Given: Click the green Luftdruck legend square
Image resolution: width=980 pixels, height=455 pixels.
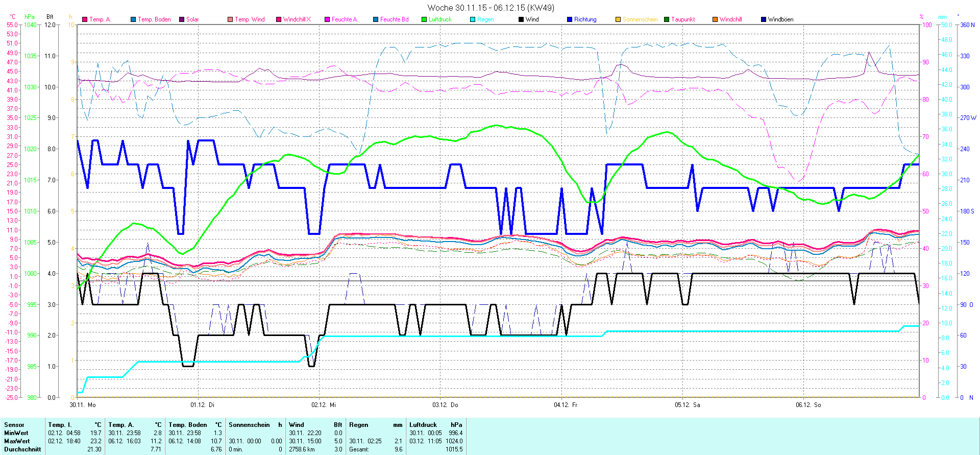Looking at the screenshot, I should [424, 19].
